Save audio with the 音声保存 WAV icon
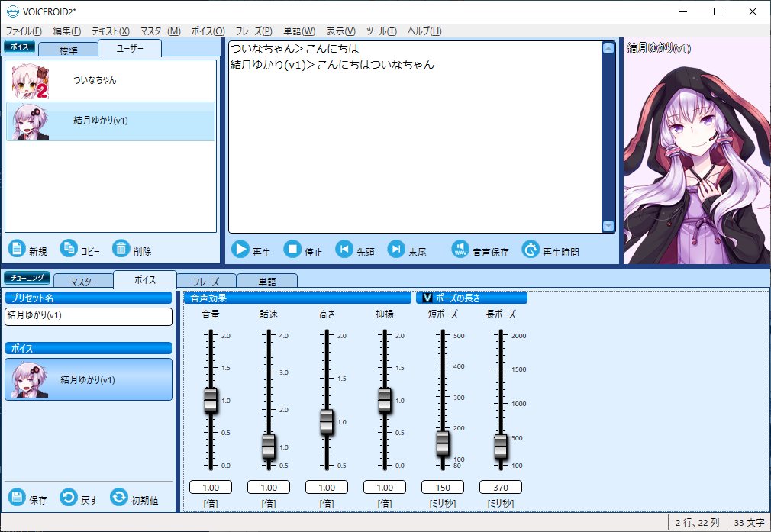Viewport: 771px width, 532px height. click(x=460, y=250)
